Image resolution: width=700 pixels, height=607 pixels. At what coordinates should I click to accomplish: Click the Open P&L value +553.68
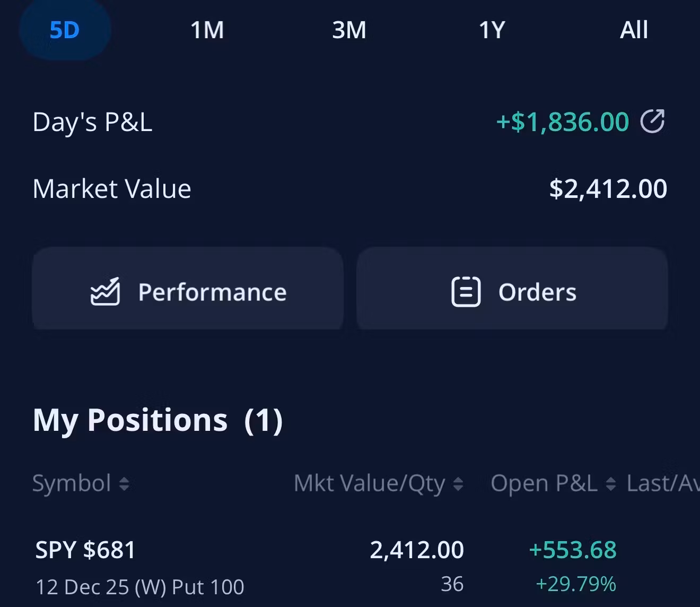pyautogui.click(x=573, y=550)
